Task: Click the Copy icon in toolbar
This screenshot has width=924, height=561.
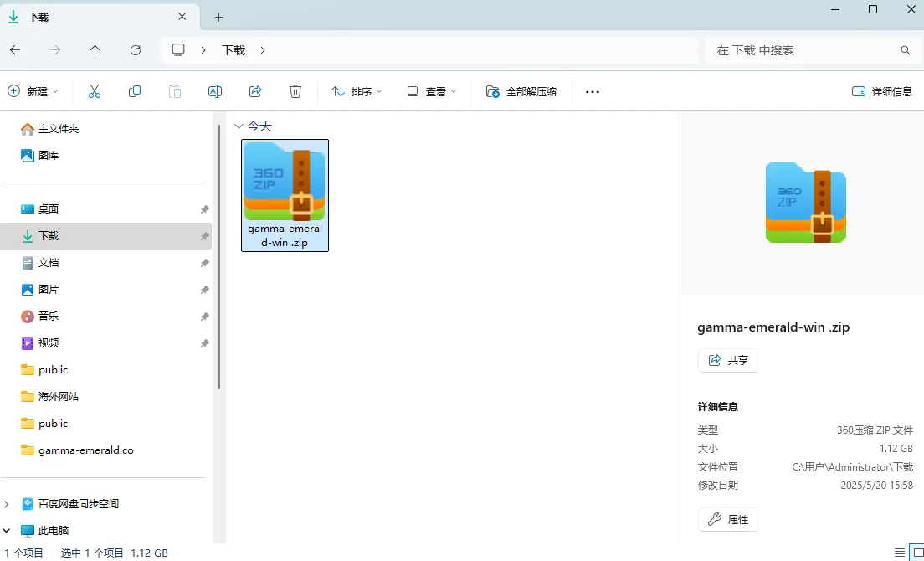Action: coord(135,91)
